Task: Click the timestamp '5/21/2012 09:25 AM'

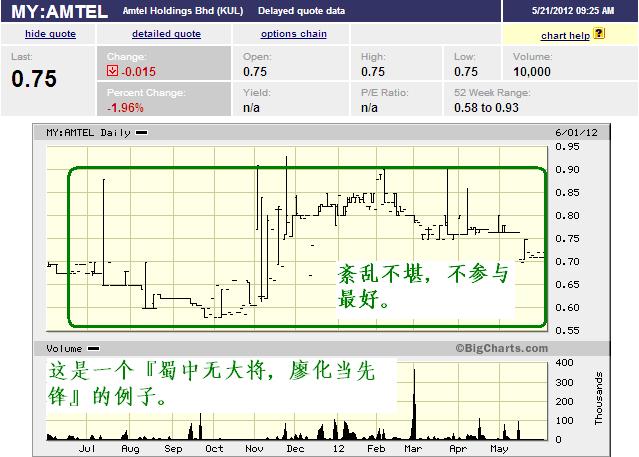Action: pyautogui.click(x=573, y=11)
